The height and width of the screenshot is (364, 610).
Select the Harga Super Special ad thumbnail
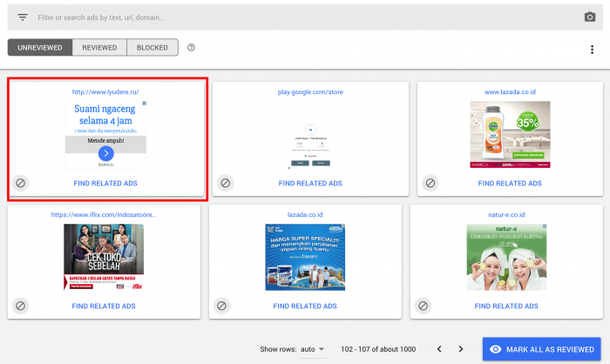point(305,257)
